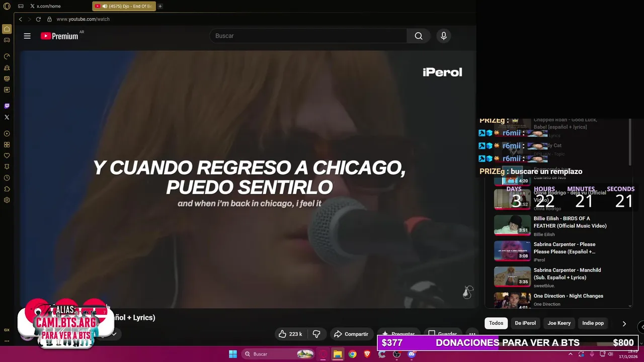Share the video with Compartir
The image size is (644, 362).
351,334
